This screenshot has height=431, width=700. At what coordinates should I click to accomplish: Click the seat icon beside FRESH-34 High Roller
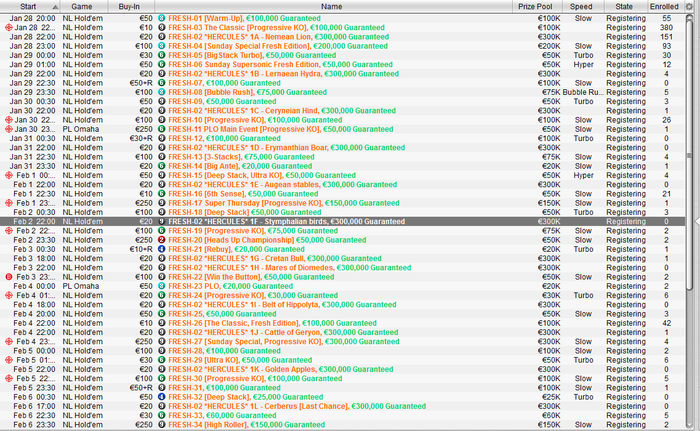coord(162,425)
